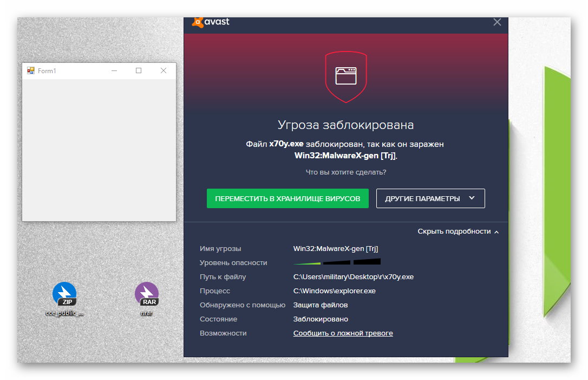Click bold x70y.exe filename in the message
This screenshot has height=380, width=588.
point(286,144)
